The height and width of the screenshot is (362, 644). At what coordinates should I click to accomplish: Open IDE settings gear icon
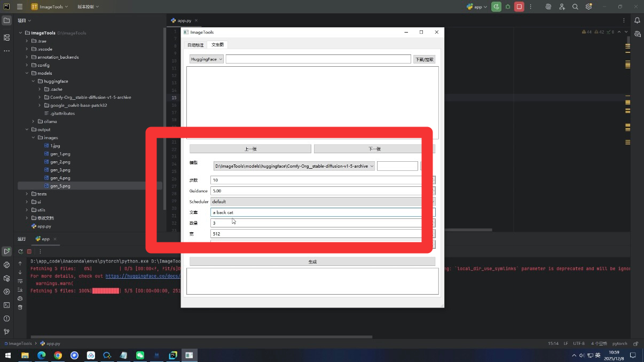click(588, 7)
